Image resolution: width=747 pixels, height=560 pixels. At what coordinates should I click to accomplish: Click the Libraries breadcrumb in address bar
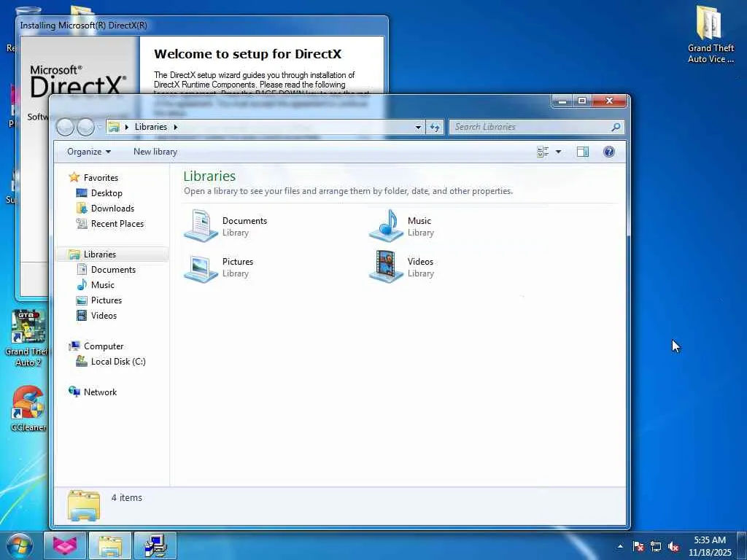(x=150, y=127)
